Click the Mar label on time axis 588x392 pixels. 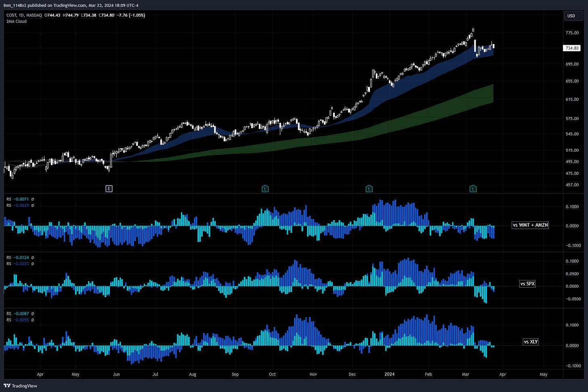pyautogui.click(x=466, y=374)
